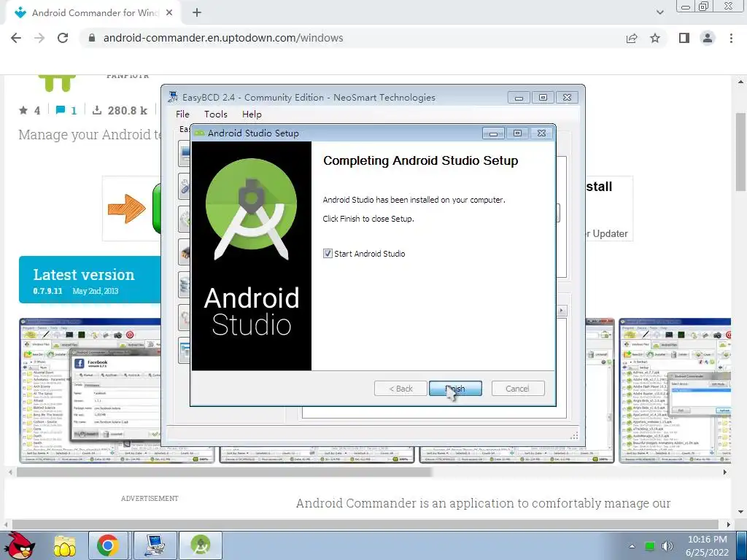The height and width of the screenshot is (560, 747).
Task: Open the Chrome profile avatar
Action: tap(708, 38)
